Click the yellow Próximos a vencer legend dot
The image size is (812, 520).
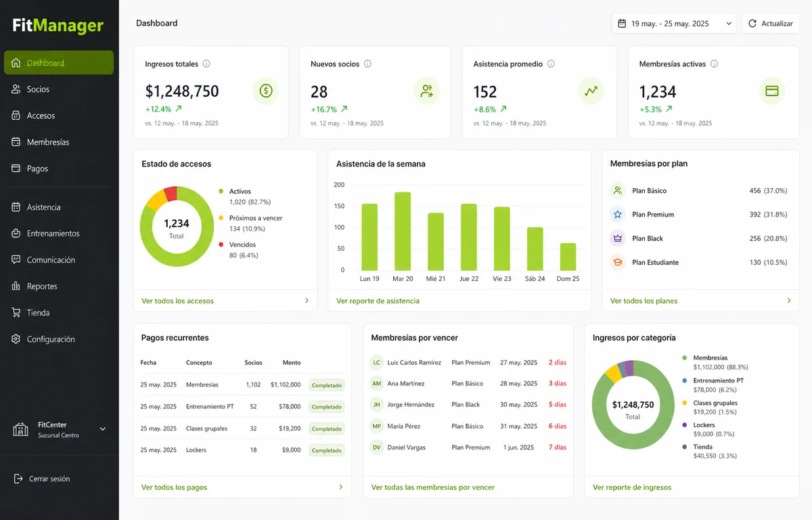pos(221,218)
